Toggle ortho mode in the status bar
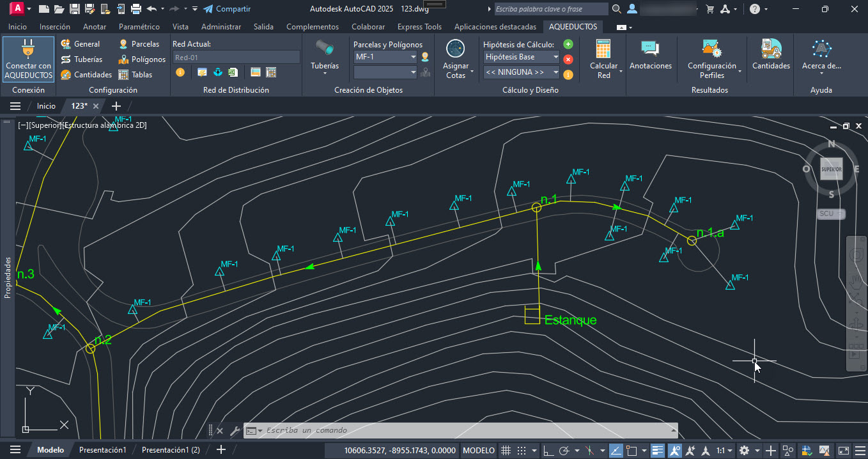868x459 pixels. click(548, 451)
